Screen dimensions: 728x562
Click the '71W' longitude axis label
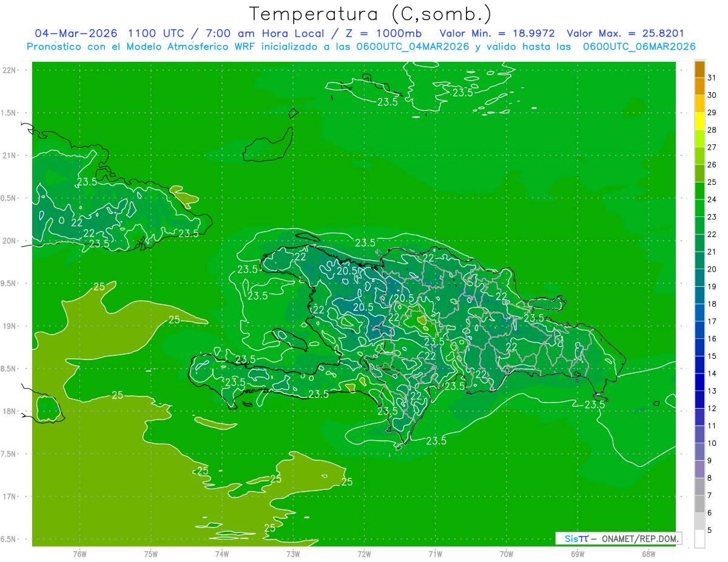pyautogui.click(x=435, y=554)
